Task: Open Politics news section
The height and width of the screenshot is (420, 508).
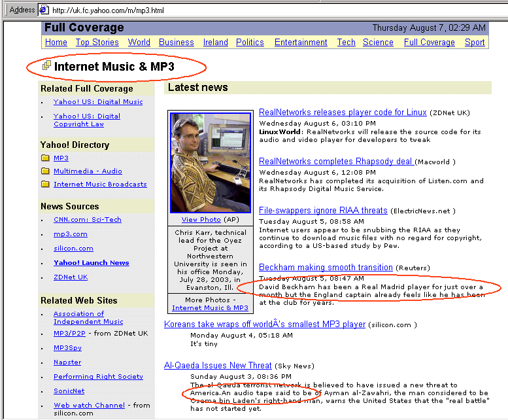Action: (x=250, y=43)
